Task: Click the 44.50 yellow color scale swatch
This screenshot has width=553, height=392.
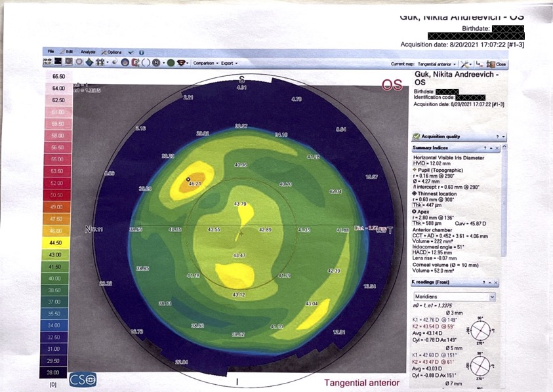Action: 56,243
